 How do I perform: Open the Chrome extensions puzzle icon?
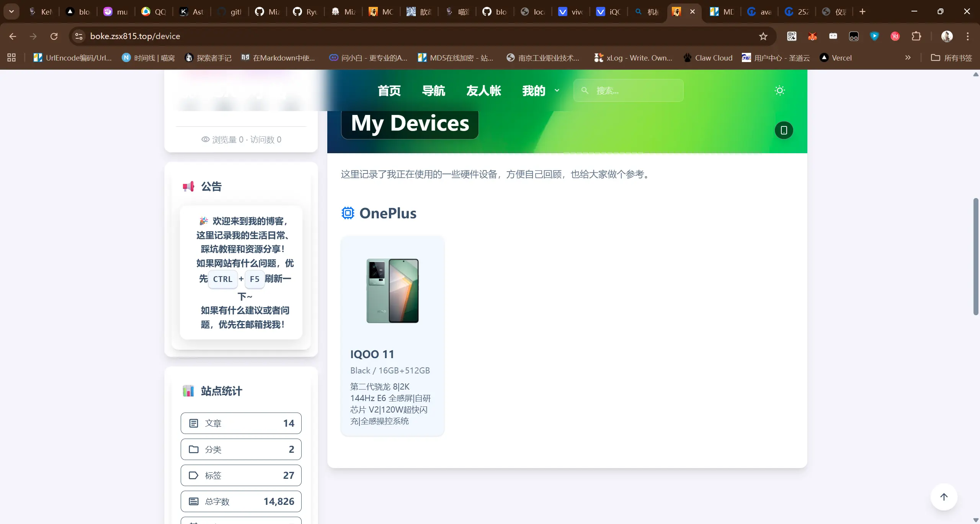point(916,36)
